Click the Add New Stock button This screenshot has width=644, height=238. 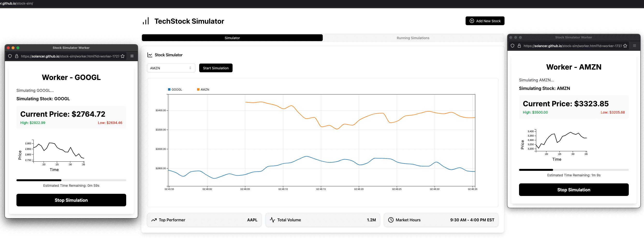[x=484, y=21]
